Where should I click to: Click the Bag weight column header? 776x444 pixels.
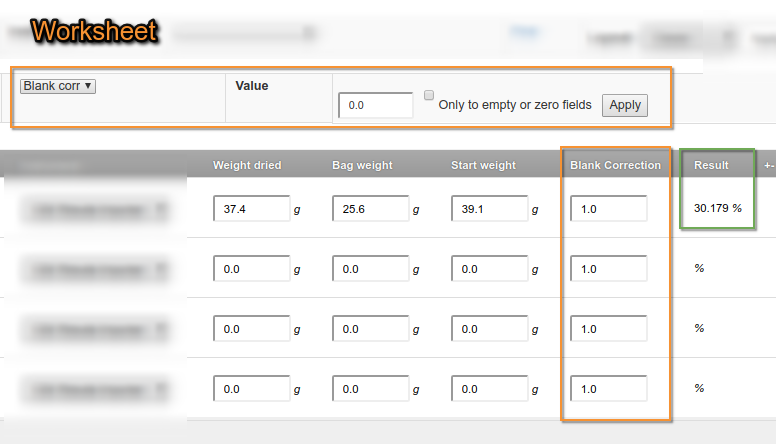pyautogui.click(x=362, y=165)
